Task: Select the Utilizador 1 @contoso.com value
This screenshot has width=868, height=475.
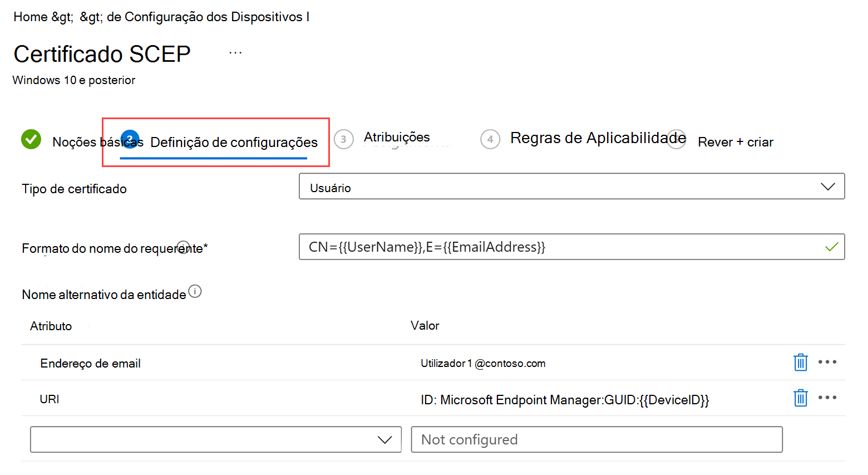Action: pos(483,364)
